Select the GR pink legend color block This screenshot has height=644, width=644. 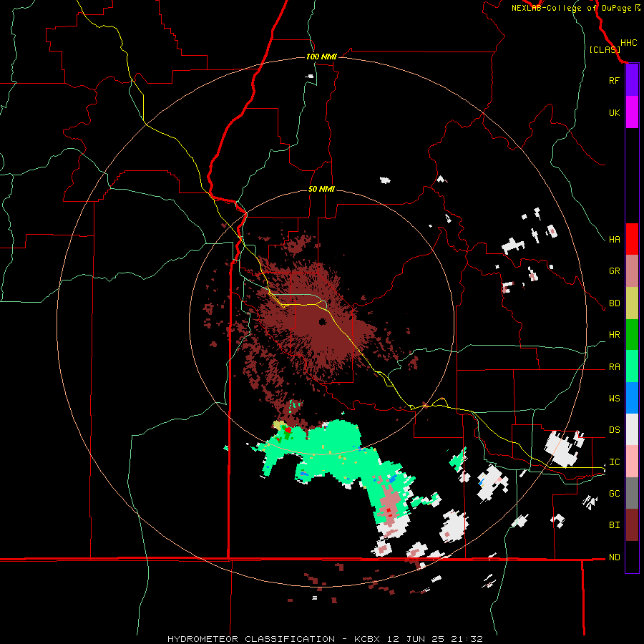click(632, 271)
